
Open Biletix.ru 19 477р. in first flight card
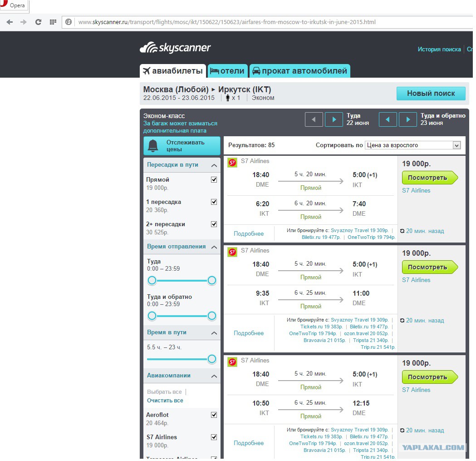coord(321,237)
